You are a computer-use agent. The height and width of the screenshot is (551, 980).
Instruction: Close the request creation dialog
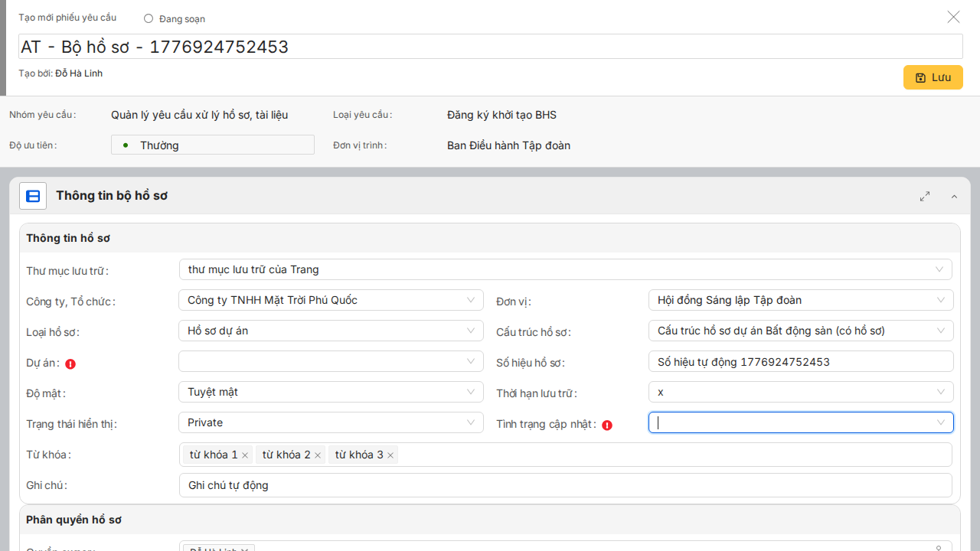pyautogui.click(x=953, y=17)
